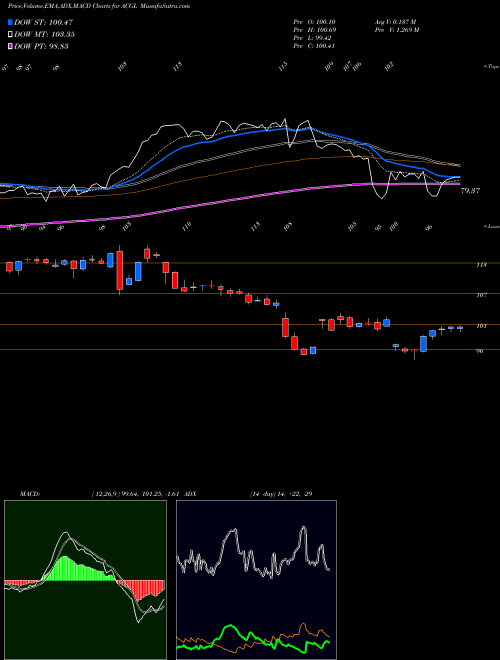Screen dimensions: 500x660
Task: Click the green +DI line peak in ADX panel
Action: [x=230, y=628]
